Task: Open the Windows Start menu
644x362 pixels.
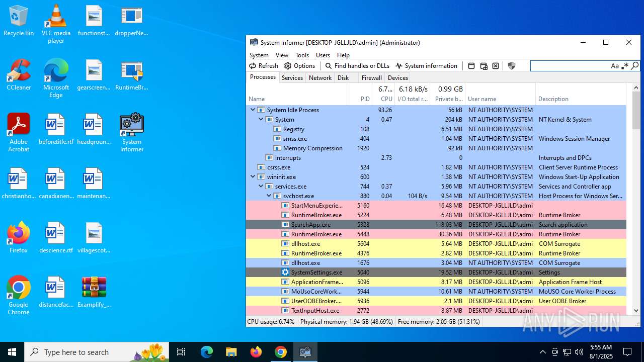Action: tap(12, 352)
